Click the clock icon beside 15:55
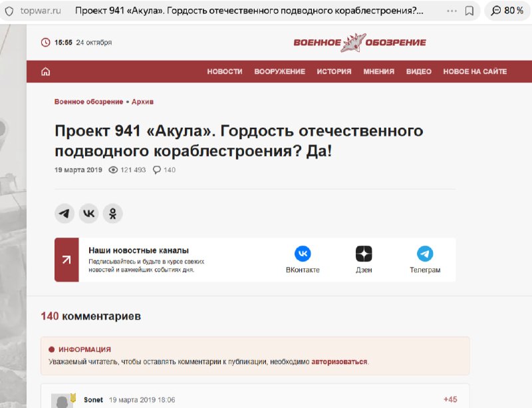 point(45,43)
